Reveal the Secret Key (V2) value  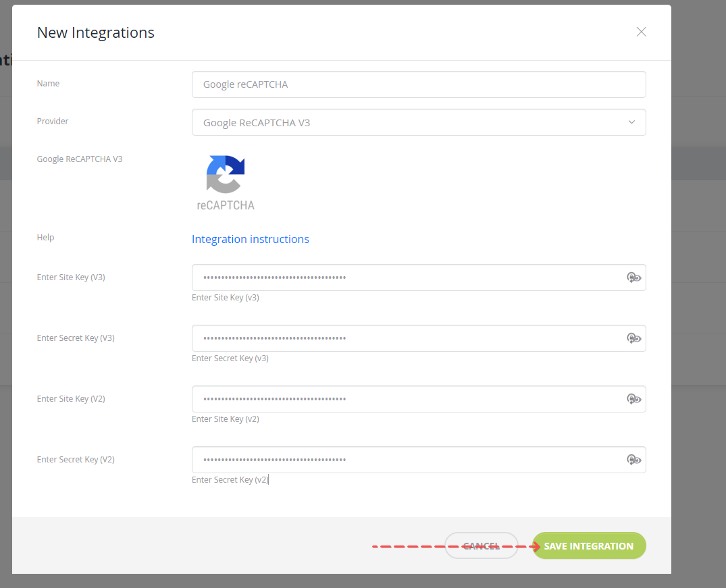634,459
